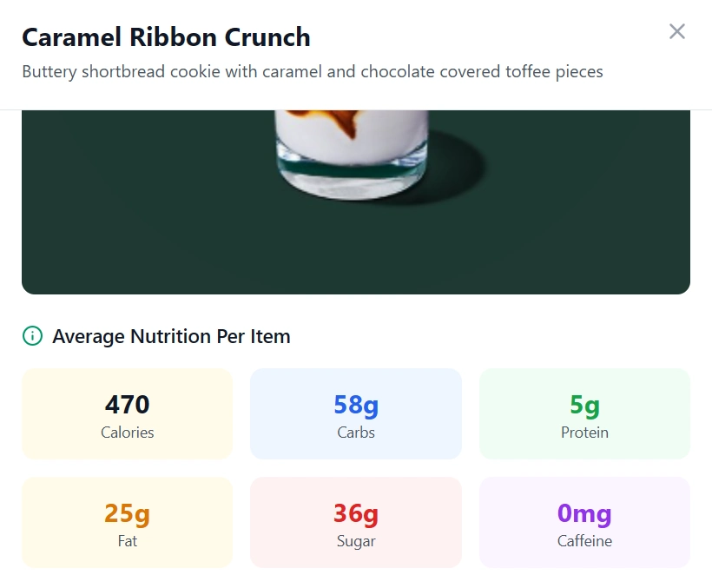
Task: Select the Carbs nutrition card
Action: (356, 413)
